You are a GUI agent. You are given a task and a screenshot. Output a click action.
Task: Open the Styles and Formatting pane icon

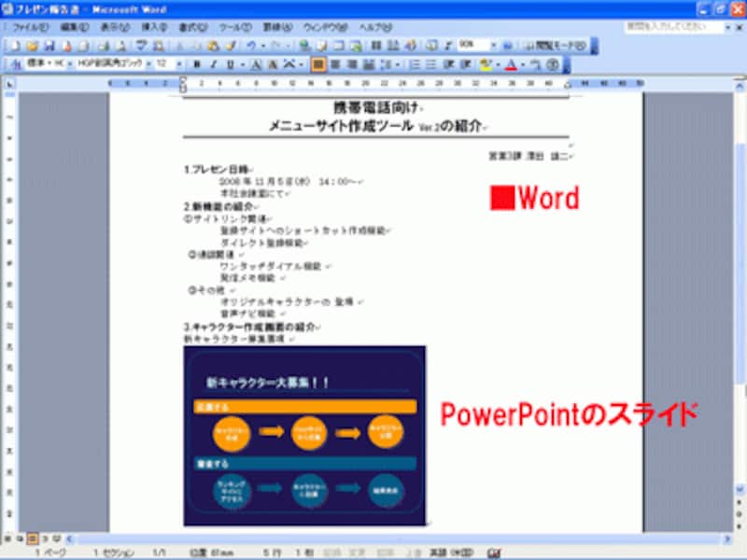[x=16, y=64]
